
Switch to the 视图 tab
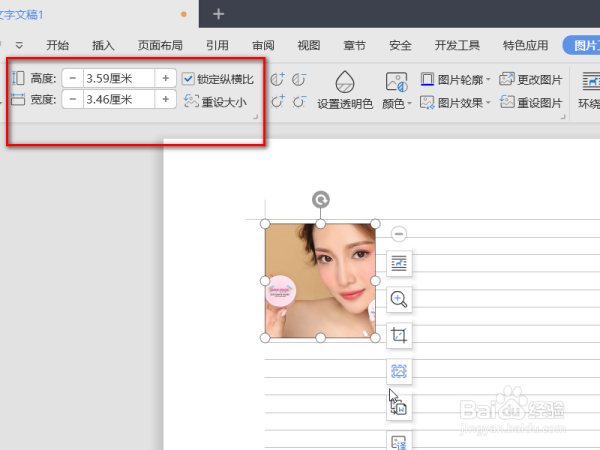coord(308,46)
